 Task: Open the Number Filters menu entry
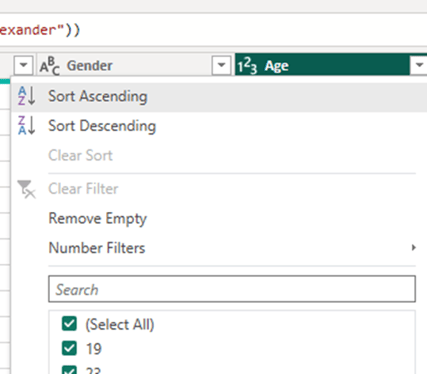click(x=97, y=248)
